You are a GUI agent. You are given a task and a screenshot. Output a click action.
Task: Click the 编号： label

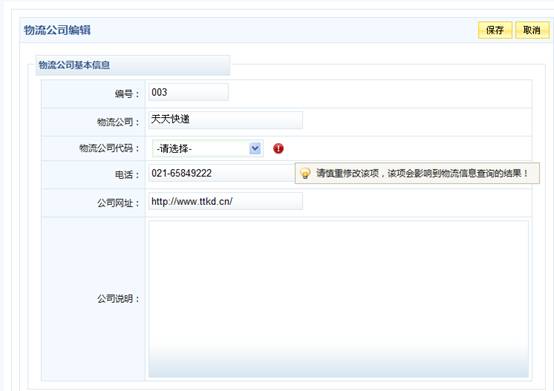coord(127,94)
